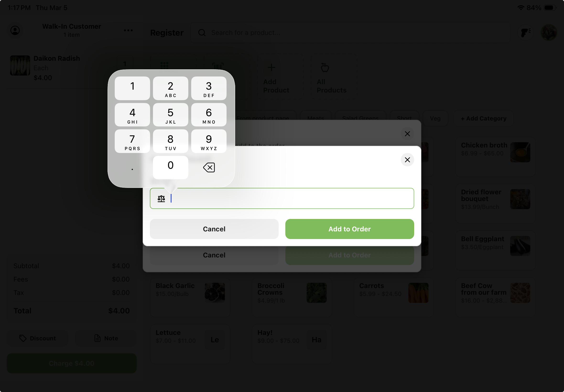Viewport: 564px width, 392px height.
Task: Open the user avatar at top right
Action: (549, 33)
